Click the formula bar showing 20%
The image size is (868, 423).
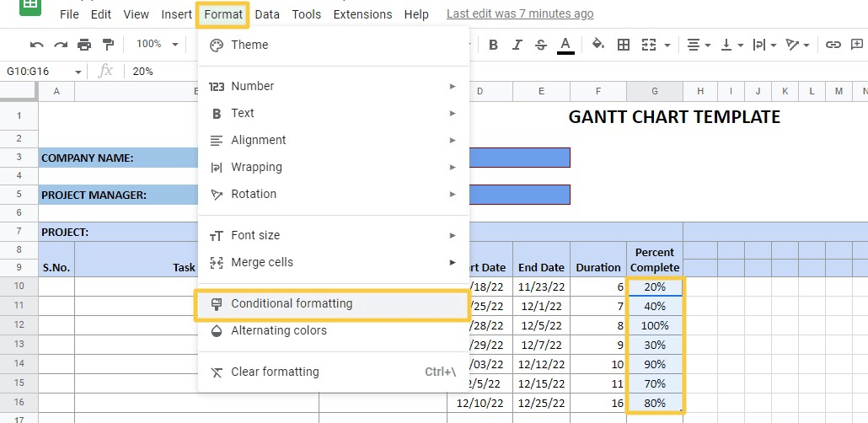[496, 72]
